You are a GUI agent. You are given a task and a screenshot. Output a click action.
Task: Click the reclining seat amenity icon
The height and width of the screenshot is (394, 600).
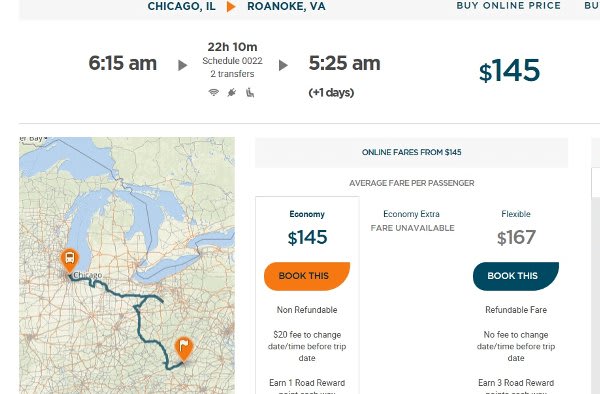click(250, 92)
